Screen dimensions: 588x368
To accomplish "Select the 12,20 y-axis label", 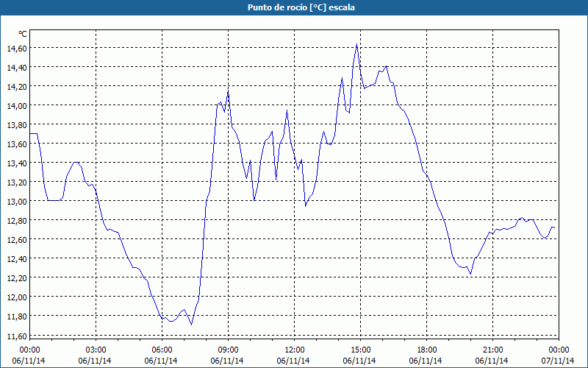I will (17, 278).
